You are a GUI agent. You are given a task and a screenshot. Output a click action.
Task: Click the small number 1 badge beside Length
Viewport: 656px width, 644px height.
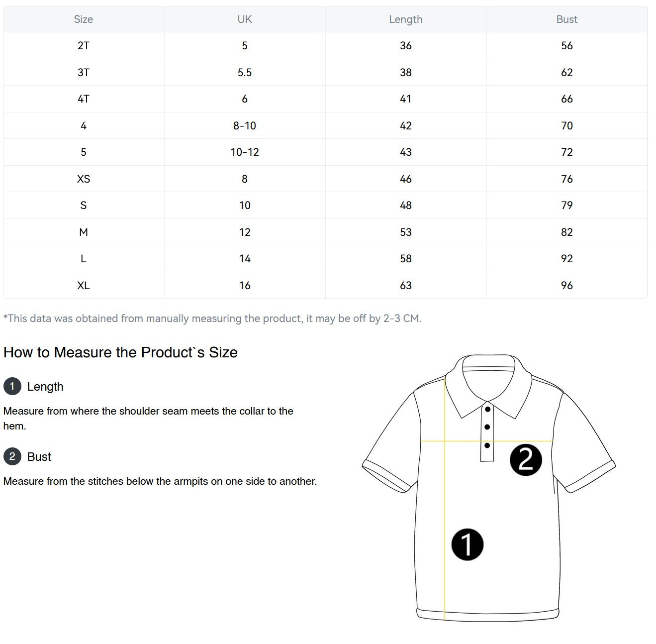click(x=12, y=386)
